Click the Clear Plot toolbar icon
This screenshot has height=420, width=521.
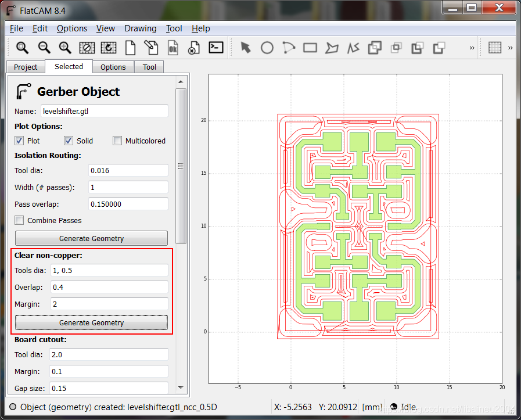click(87, 48)
